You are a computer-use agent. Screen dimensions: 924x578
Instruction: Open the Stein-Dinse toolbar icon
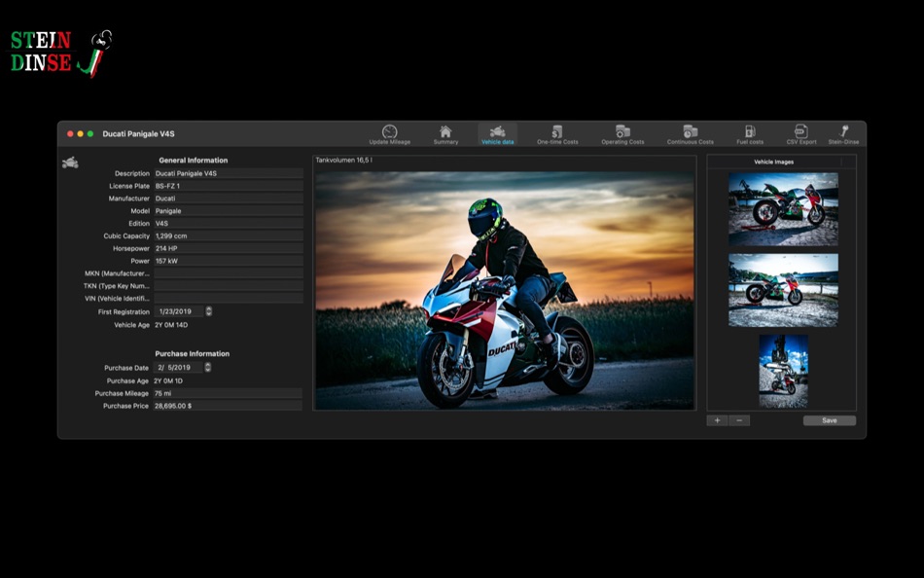pos(843,134)
